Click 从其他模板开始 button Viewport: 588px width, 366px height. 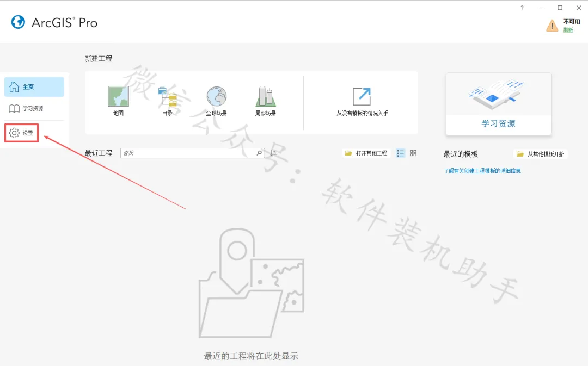click(x=541, y=154)
